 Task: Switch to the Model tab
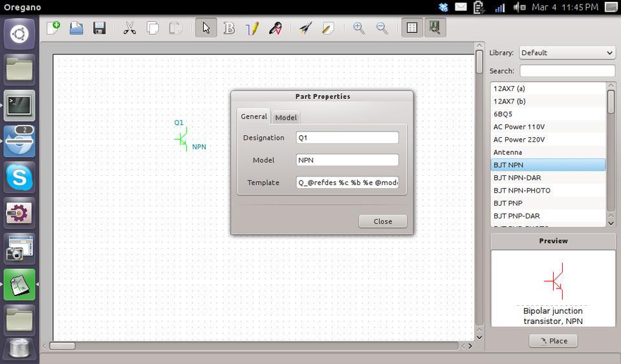pyautogui.click(x=285, y=117)
